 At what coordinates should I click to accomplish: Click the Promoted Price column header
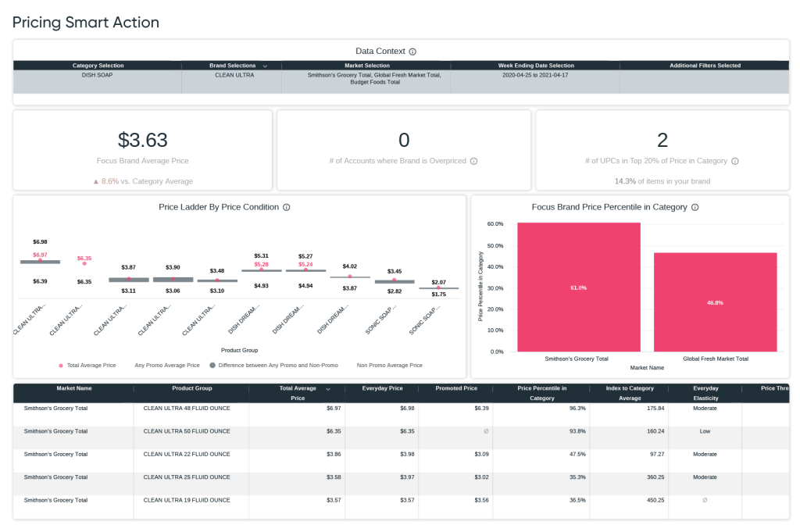click(456, 388)
